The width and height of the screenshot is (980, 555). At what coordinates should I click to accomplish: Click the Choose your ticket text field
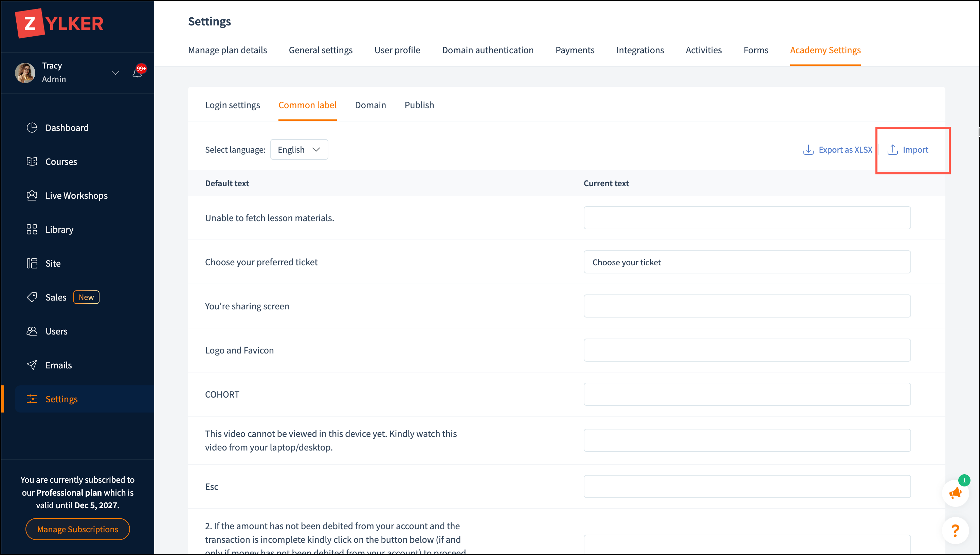pyautogui.click(x=746, y=262)
